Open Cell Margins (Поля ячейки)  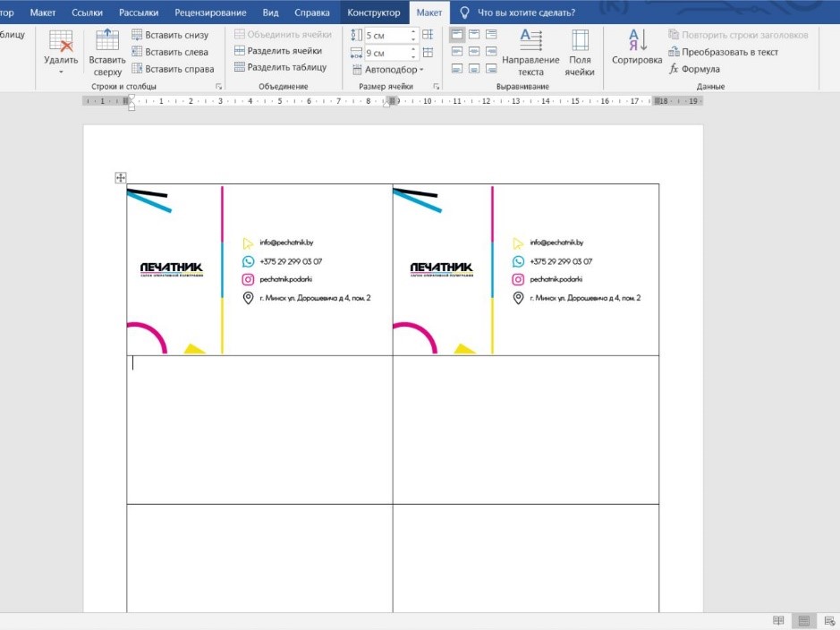point(580,52)
